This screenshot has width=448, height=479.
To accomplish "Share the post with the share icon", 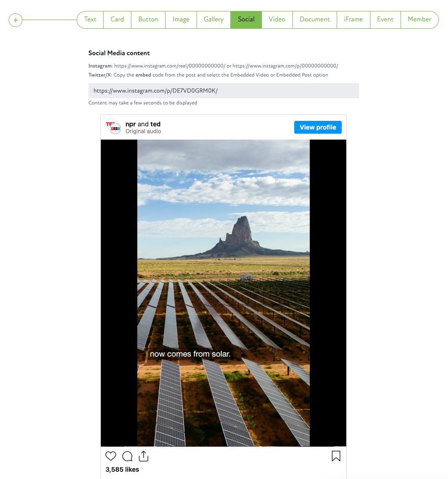I will pos(143,456).
